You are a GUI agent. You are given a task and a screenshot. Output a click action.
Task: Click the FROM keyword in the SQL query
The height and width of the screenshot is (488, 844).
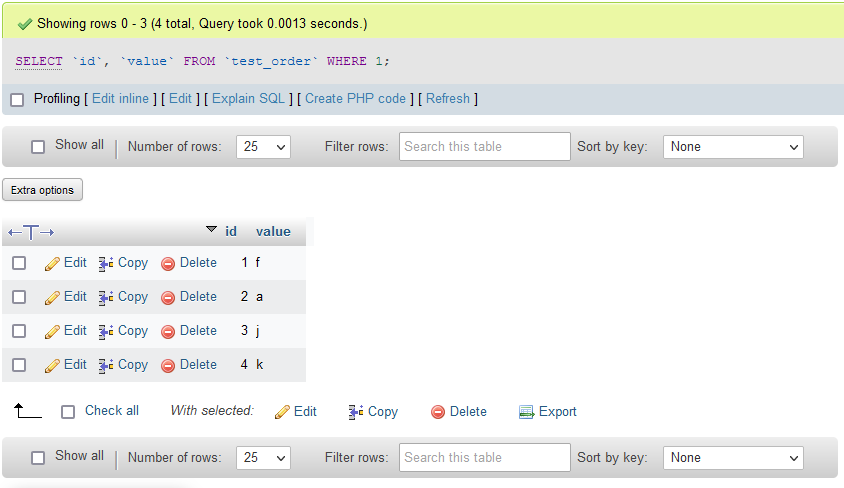[x=199, y=61]
